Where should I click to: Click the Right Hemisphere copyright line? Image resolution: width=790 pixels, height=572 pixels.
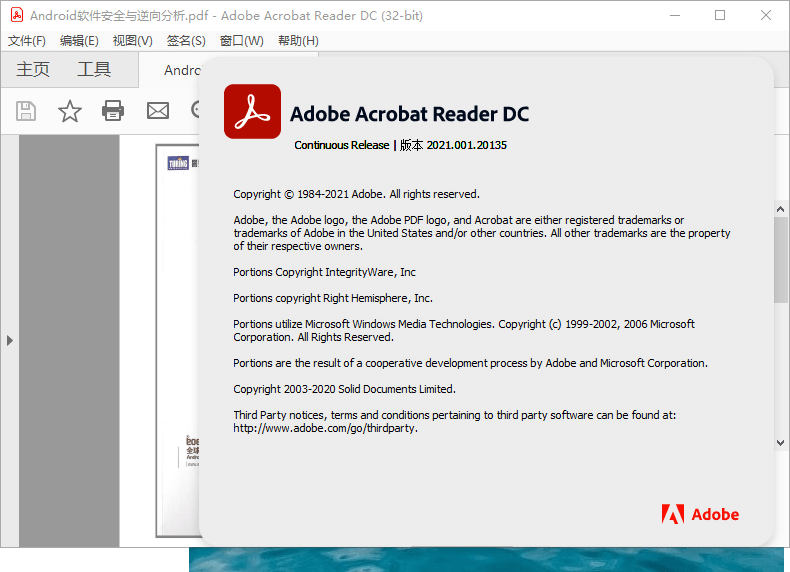click(333, 298)
